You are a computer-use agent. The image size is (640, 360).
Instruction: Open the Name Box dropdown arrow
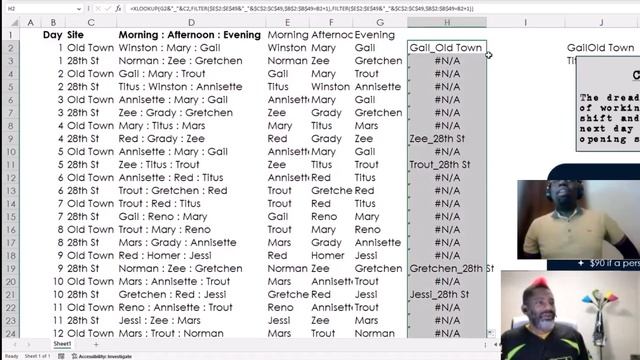pyautogui.click(x=79, y=9)
